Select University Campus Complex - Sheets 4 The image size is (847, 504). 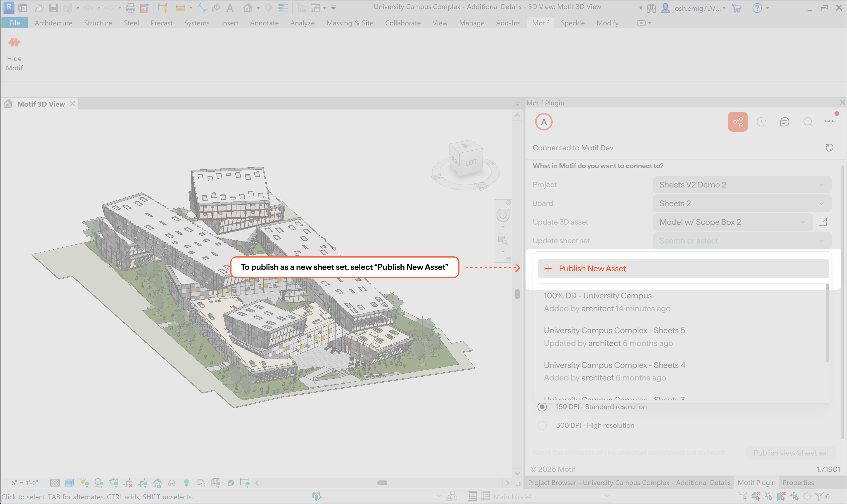(x=682, y=371)
